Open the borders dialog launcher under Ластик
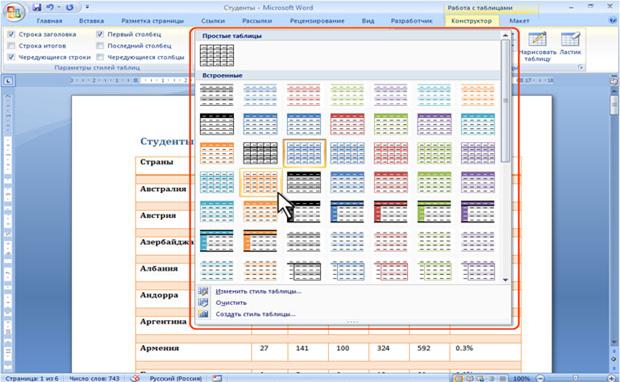620x382 pixels. point(580,68)
